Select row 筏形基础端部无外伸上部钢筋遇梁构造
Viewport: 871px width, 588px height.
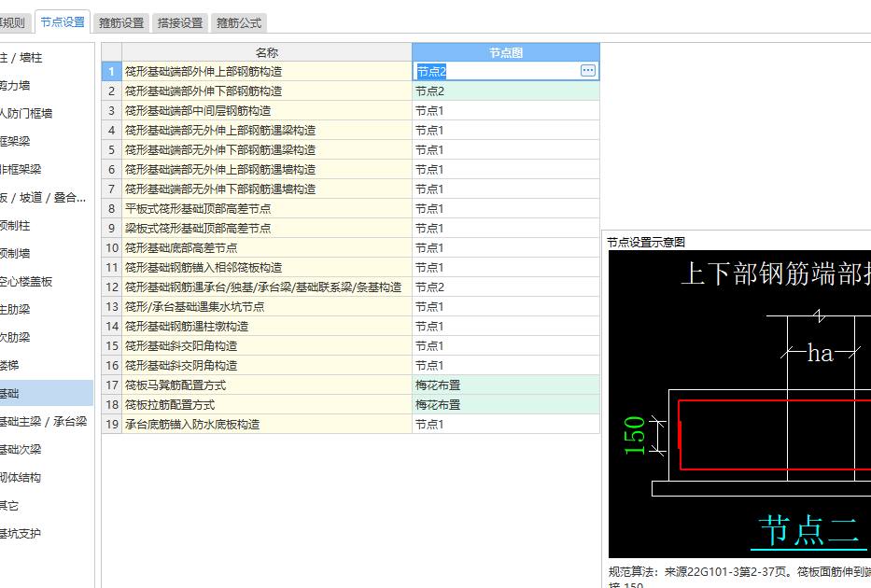[267, 130]
